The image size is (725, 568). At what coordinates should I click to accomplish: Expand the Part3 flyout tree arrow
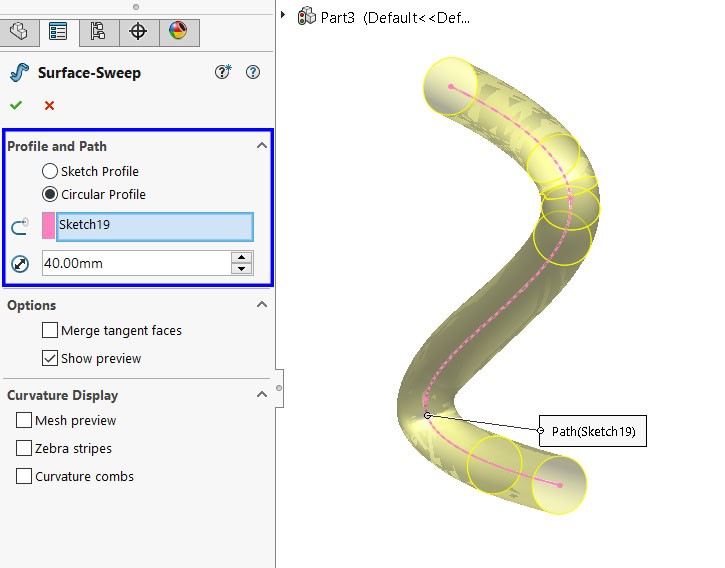(283, 15)
